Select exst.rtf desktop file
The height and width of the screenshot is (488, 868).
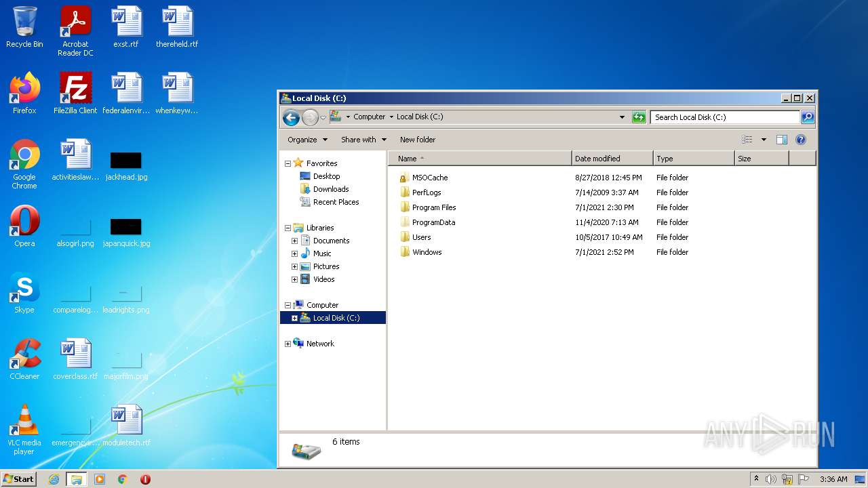pyautogui.click(x=126, y=28)
